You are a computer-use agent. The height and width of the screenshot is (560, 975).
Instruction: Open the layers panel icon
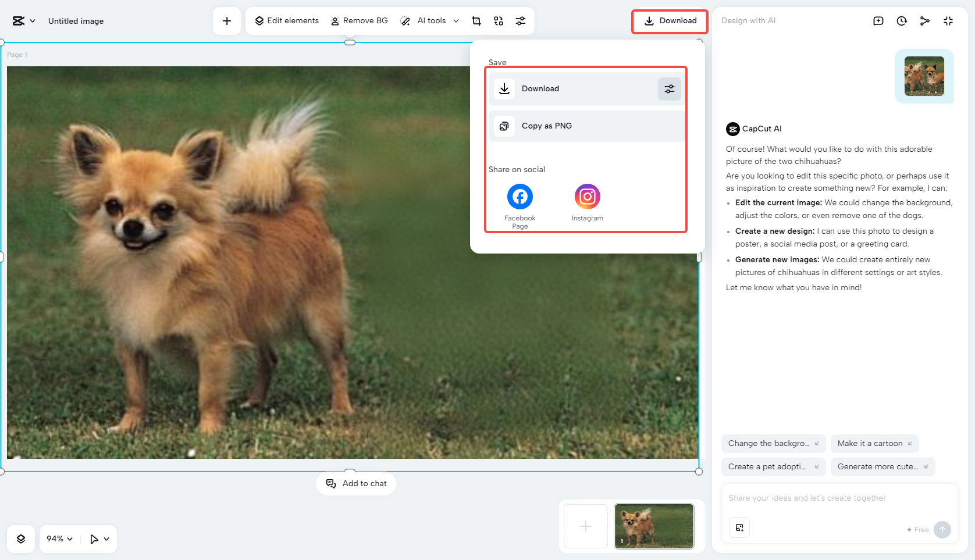[x=21, y=539]
